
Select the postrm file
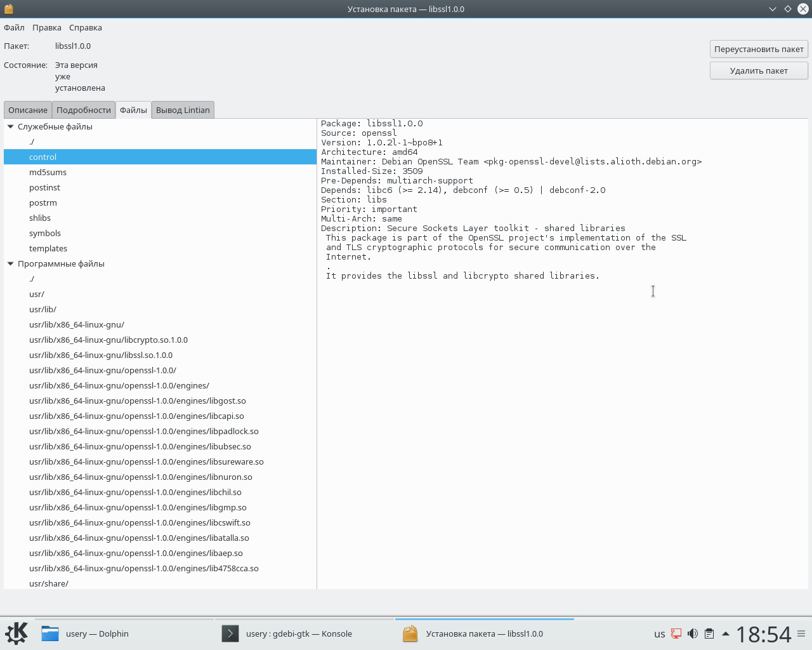point(160,202)
